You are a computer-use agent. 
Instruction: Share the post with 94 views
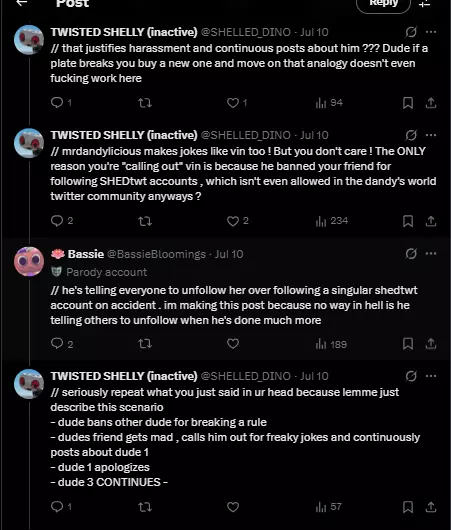(x=431, y=103)
